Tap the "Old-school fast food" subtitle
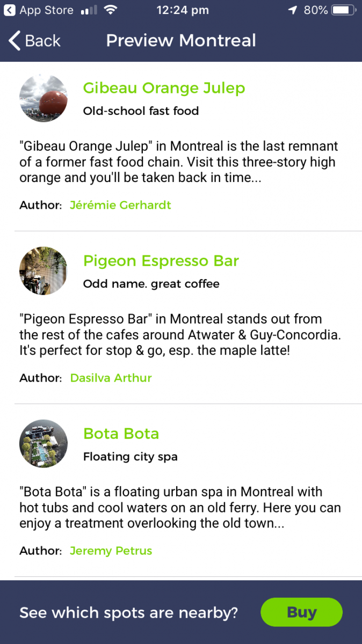Viewport: 362px width, 644px height. tap(141, 111)
